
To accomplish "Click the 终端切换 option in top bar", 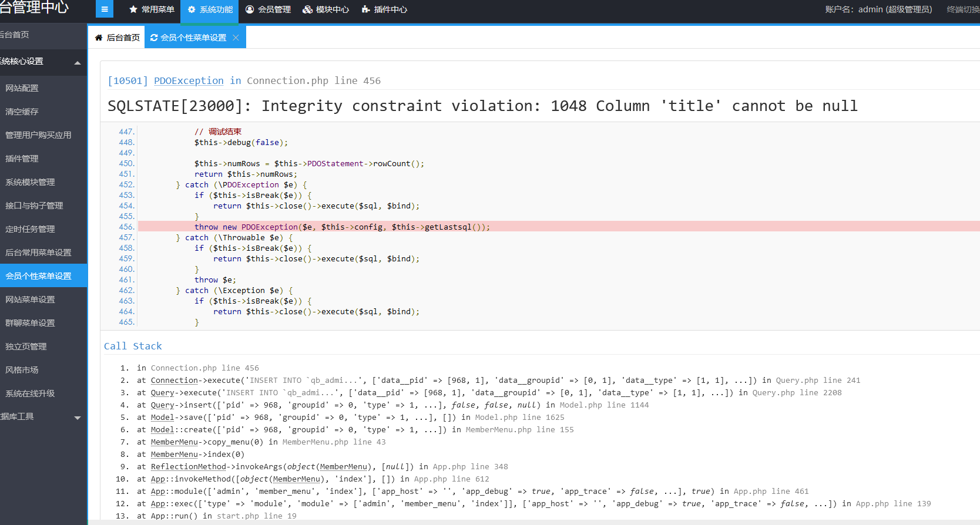I will 962,9.
